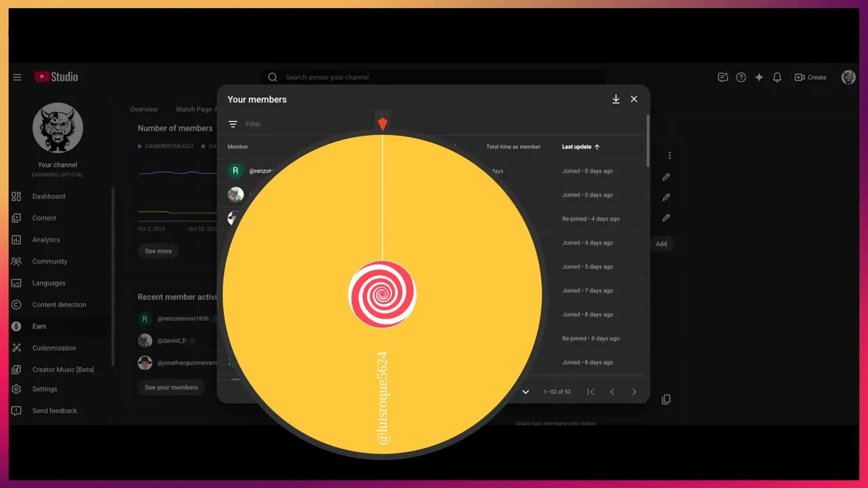Sort by Total time as member column
Screen dimensions: 868x488
pos(513,147)
